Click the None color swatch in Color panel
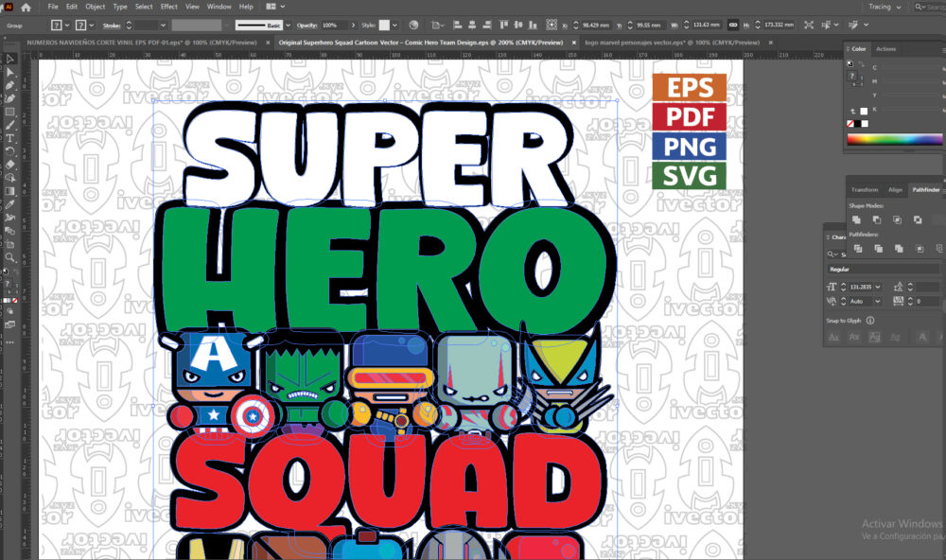 click(850, 124)
